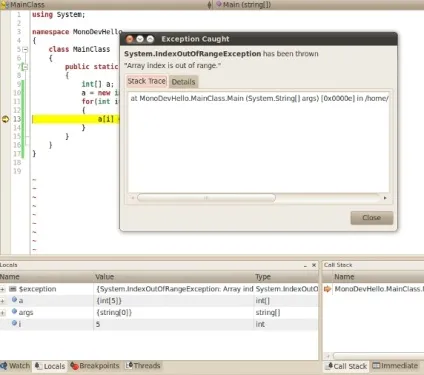Open the Threads pad tab

(143, 366)
